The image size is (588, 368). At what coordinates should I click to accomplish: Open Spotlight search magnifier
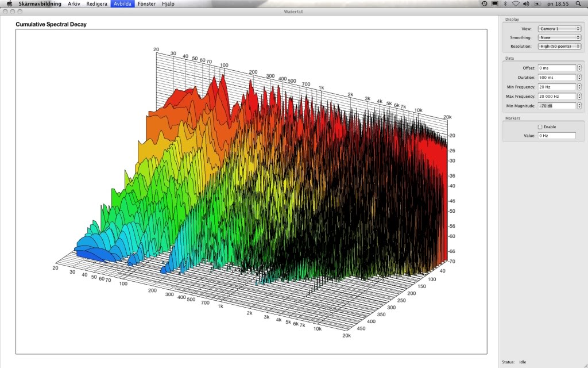click(578, 4)
